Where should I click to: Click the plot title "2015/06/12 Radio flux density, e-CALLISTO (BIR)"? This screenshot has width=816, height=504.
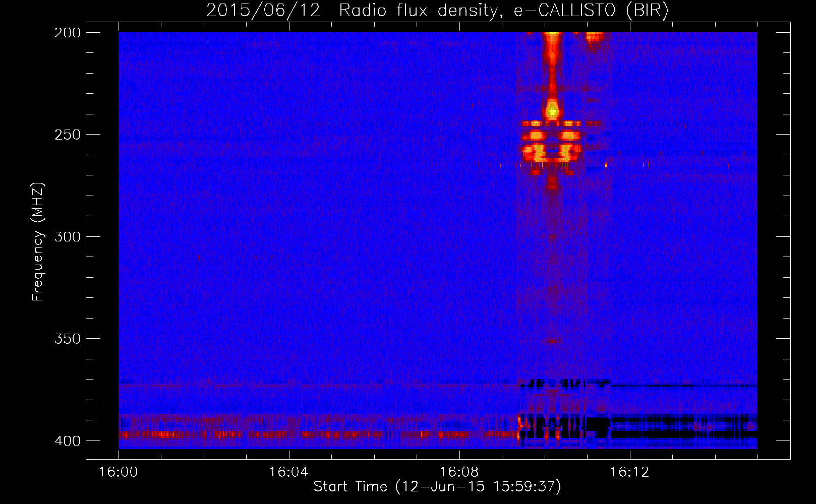437,11
